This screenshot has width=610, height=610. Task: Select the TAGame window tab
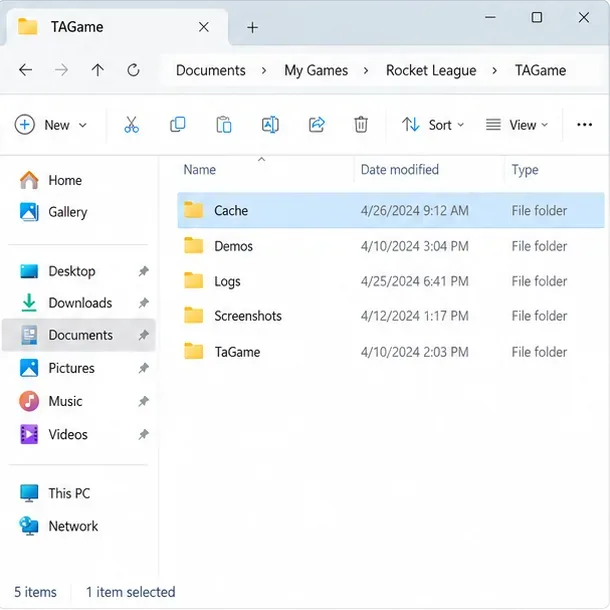[x=115, y=27]
